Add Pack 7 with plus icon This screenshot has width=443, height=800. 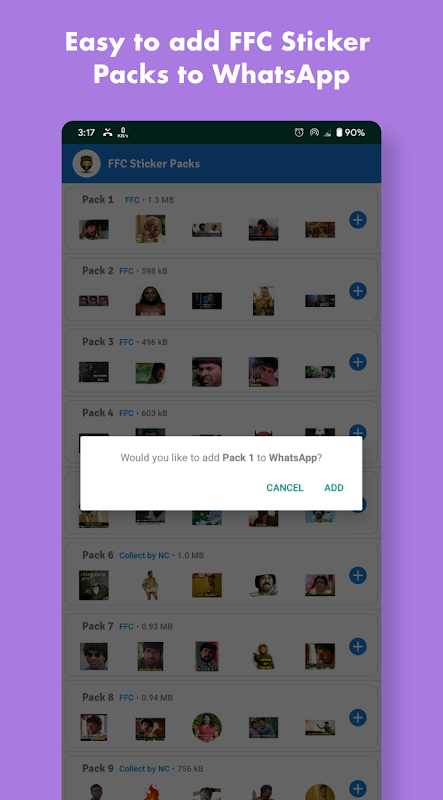click(x=358, y=646)
